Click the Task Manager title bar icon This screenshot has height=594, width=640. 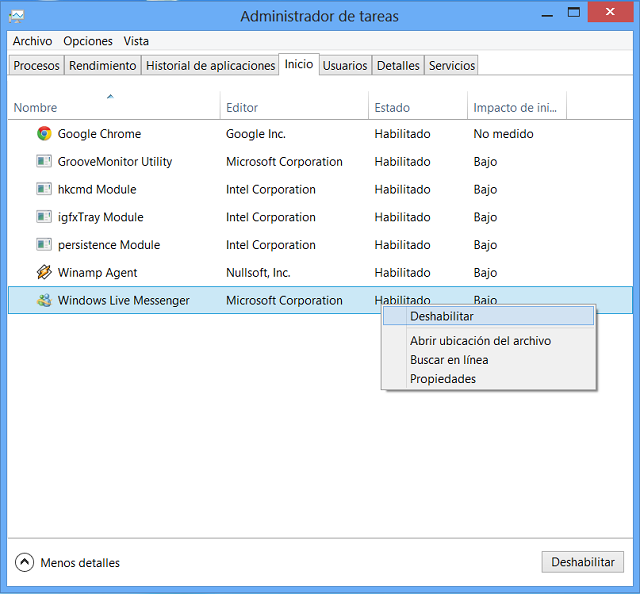pos(17,16)
